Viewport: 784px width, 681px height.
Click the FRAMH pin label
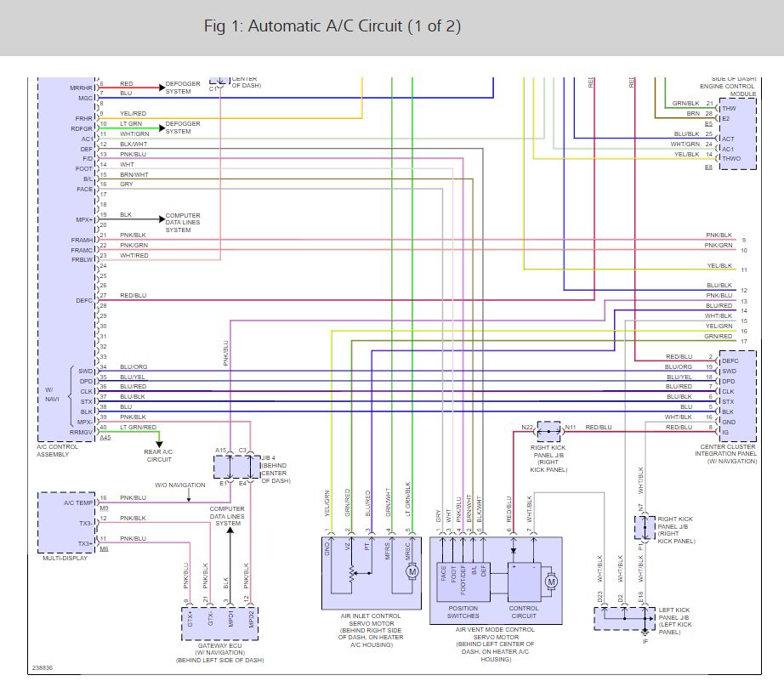[82, 240]
